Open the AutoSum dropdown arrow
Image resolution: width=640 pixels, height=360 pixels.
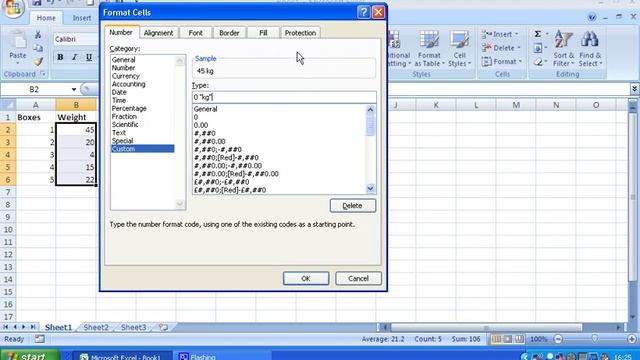(x=547, y=34)
